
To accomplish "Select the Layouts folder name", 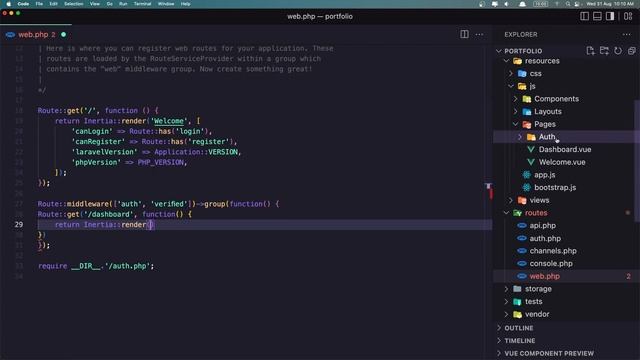I will (548, 111).
